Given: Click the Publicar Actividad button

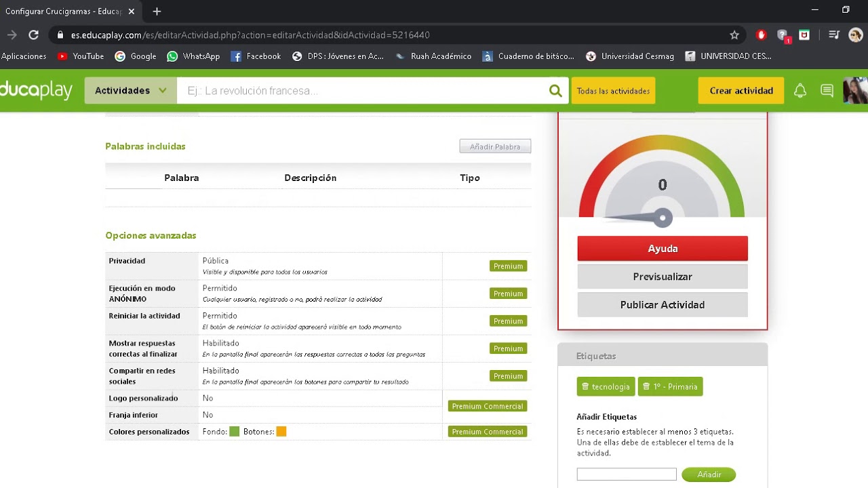Looking at the screenshot, I should pyautogui.click(x=663, y=305).
